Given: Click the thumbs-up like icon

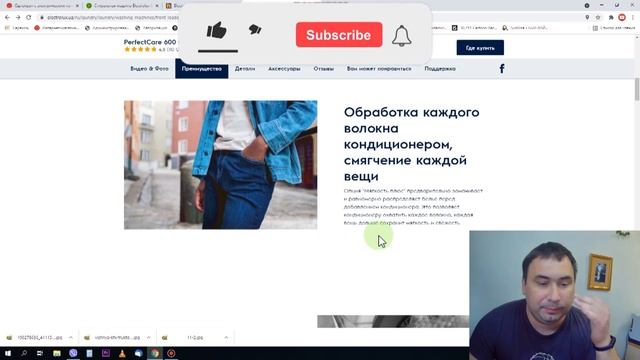Looking at the screenshot, I should [216, 31].
